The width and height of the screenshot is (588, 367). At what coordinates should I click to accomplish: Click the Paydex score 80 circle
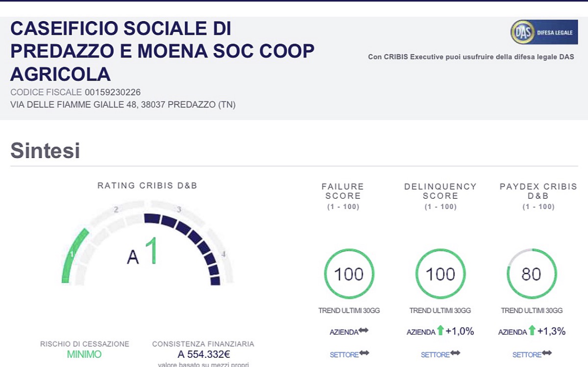tap(531, 274)
